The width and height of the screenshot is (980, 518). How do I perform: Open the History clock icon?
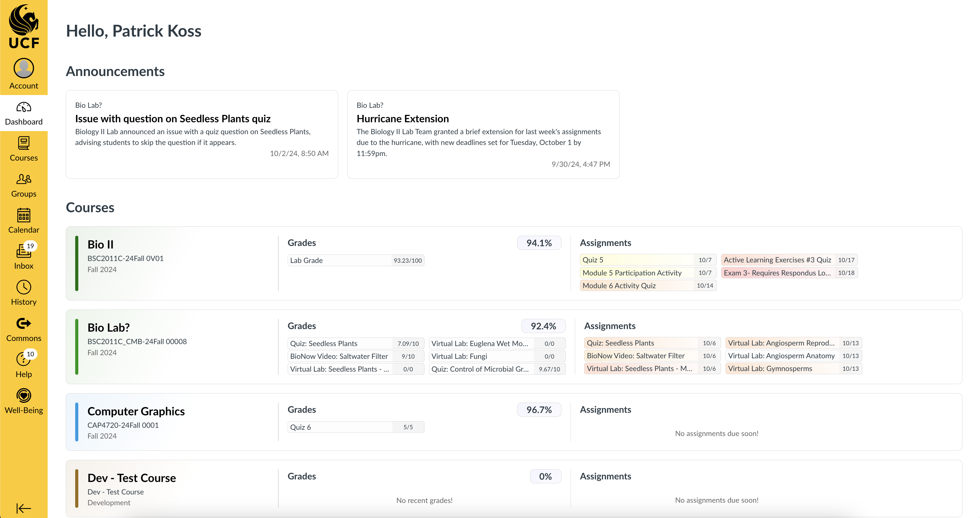coord(24,288)
